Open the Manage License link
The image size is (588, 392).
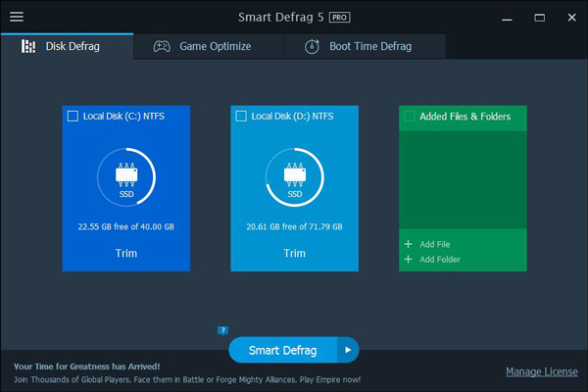coord(542,371)
